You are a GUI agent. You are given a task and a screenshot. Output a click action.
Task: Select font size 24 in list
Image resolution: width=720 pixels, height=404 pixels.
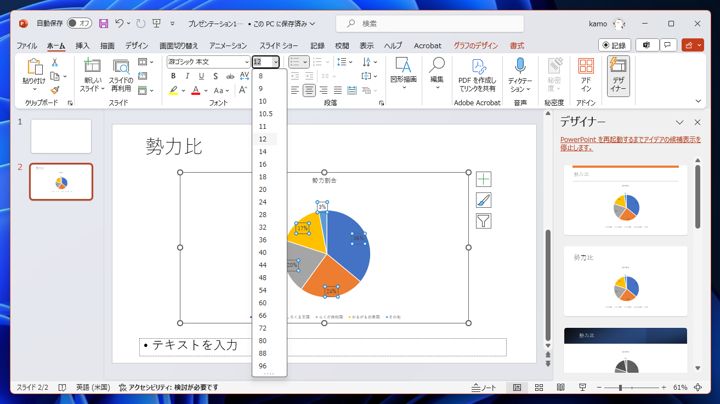265,202
